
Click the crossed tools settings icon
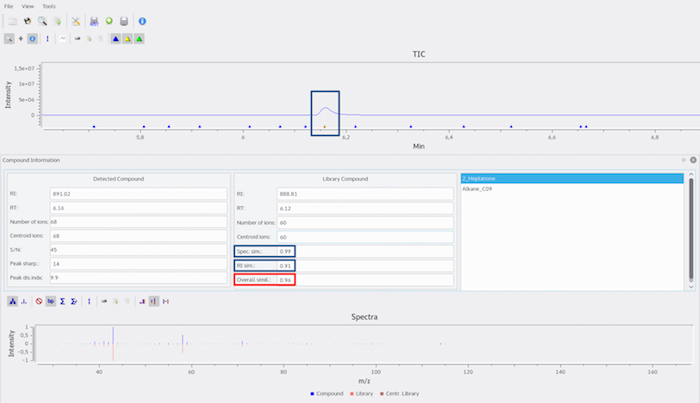(x=76, y=21)
